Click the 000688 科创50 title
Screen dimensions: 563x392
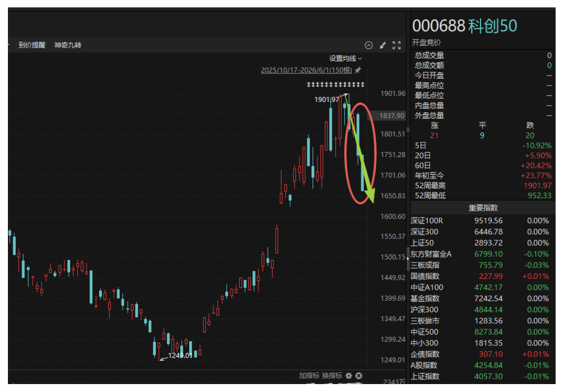pyautogui.click(x=465, y=26)
